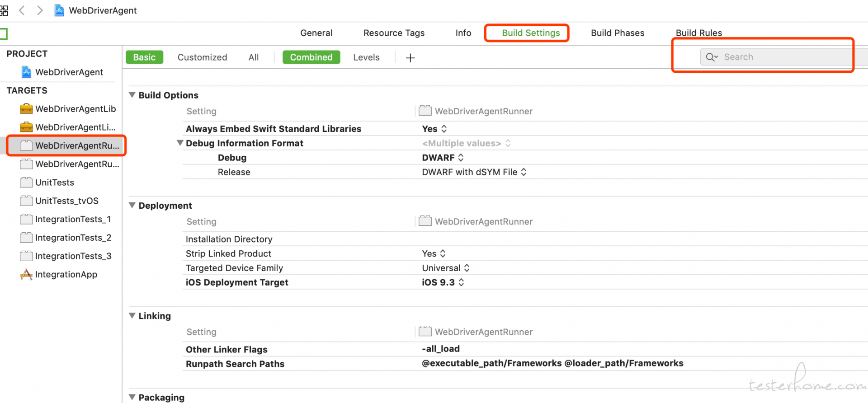Change Always Embed Swift Standard Libraries value
Screen dimensions: 868x403
tap(434, 129)
